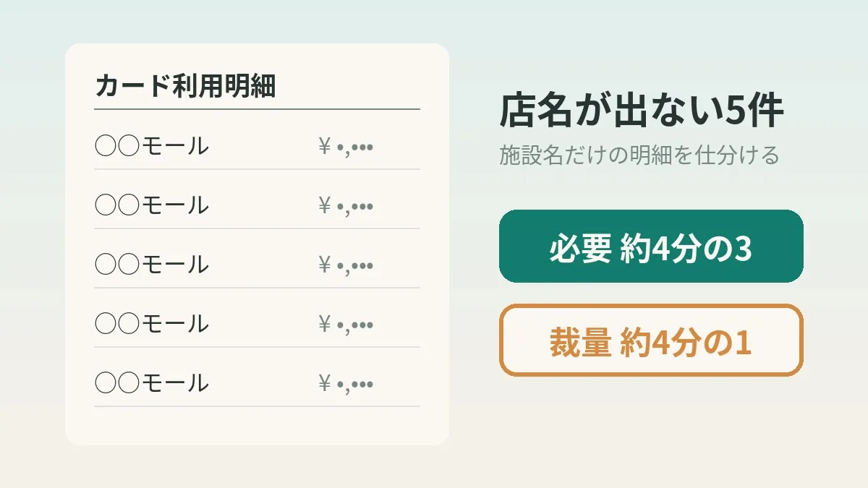This screenshot has height=488, width=868.
Task: Click the first circle glyph in the first row
Action: [x=106, y=146]
